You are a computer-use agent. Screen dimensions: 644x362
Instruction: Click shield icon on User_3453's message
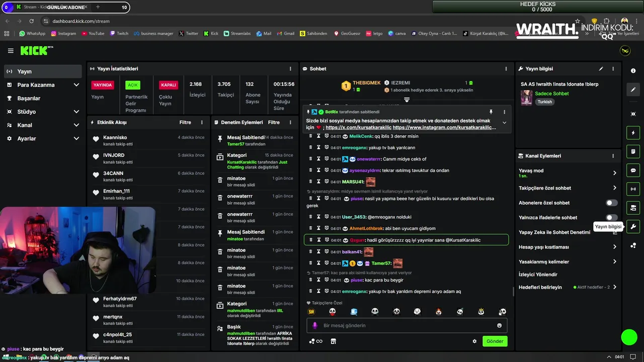coord(326,217)
